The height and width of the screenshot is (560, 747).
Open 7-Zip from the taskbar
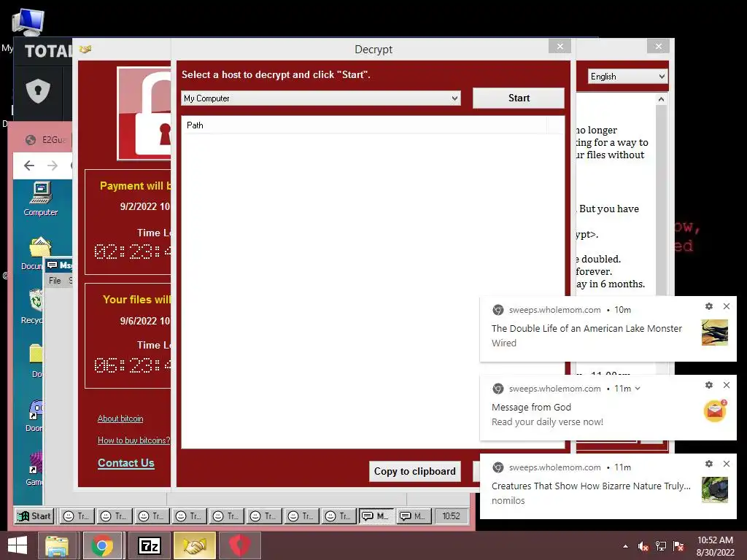[x=149, y=545]
